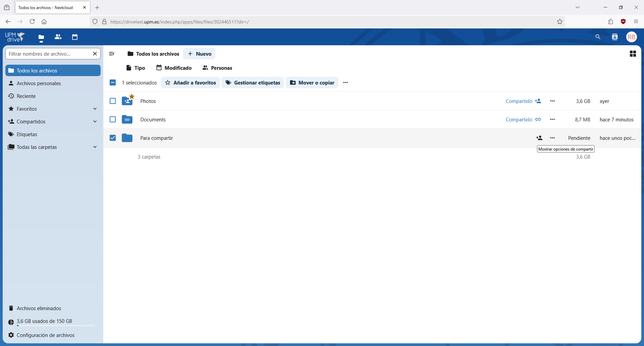Untick the Para compartir checkbox
Viewport: 644px width, 346px height.
click(113, 138)
